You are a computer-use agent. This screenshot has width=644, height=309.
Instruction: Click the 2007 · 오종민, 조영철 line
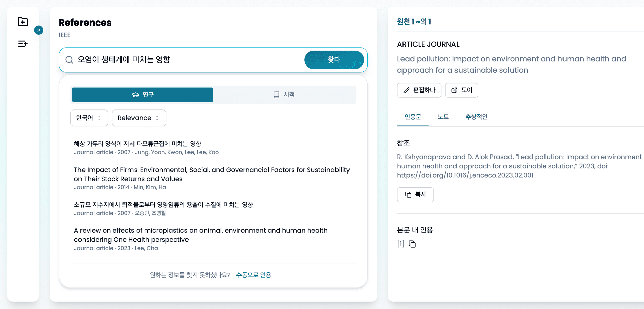[x=120, y=213]
